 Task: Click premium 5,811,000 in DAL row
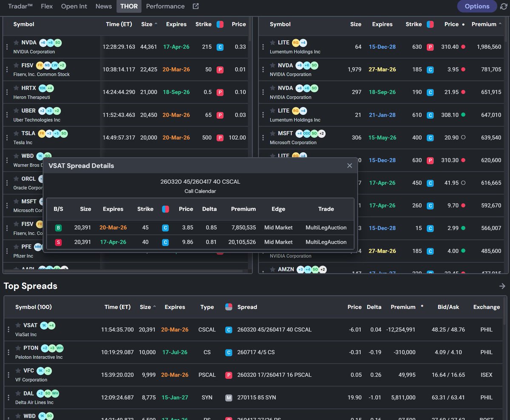coord(402,397)
